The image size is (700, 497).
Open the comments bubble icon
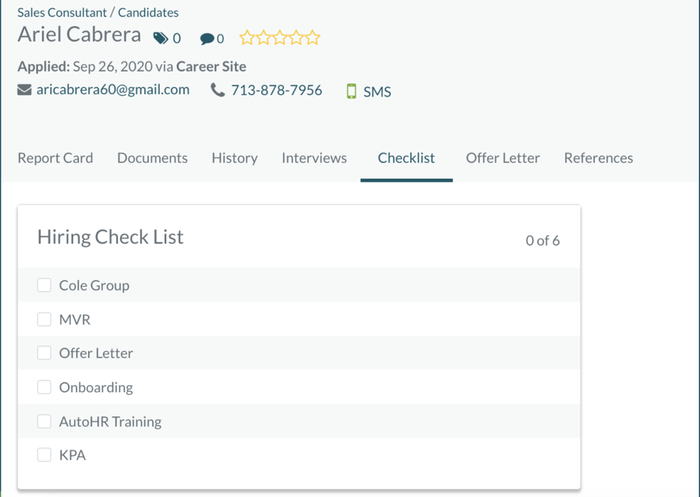(x=207, y=39)
